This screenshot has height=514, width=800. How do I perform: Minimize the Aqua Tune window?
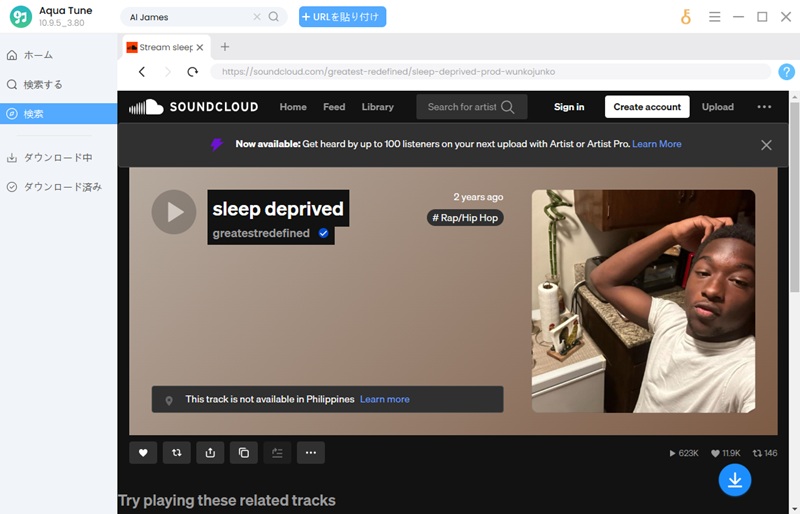738,17
